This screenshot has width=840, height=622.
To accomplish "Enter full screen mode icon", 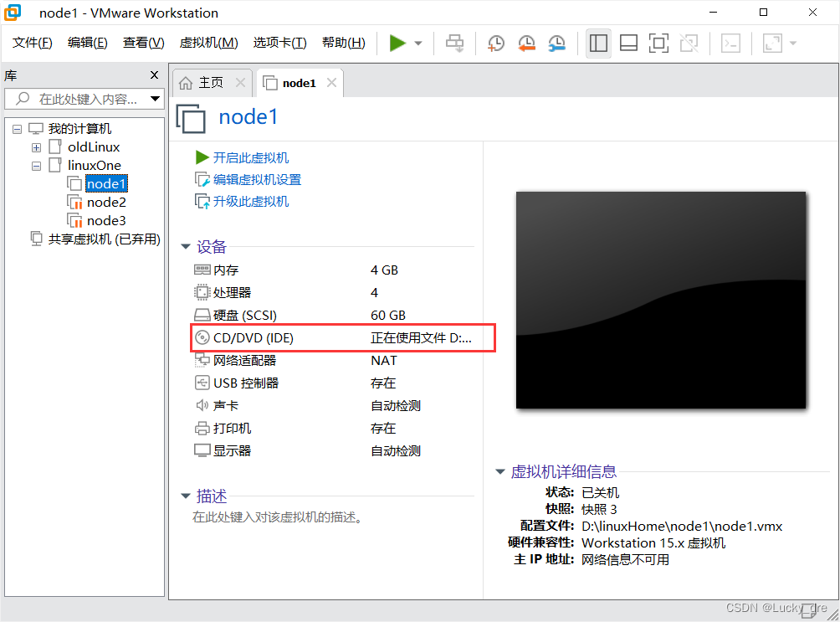I will [x=658, y=43].
